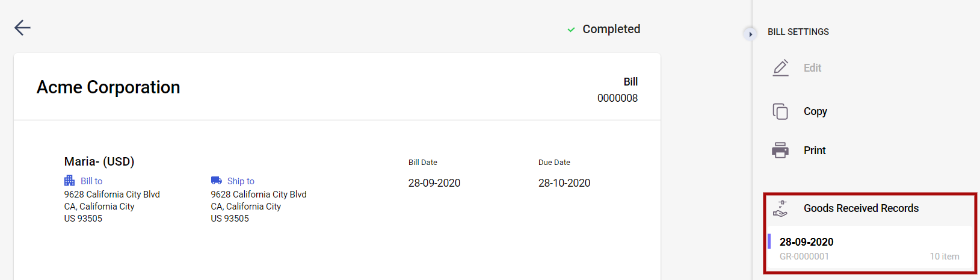Open the Bill to link
This screenshot has height=280, width=980.
[91, 181]
